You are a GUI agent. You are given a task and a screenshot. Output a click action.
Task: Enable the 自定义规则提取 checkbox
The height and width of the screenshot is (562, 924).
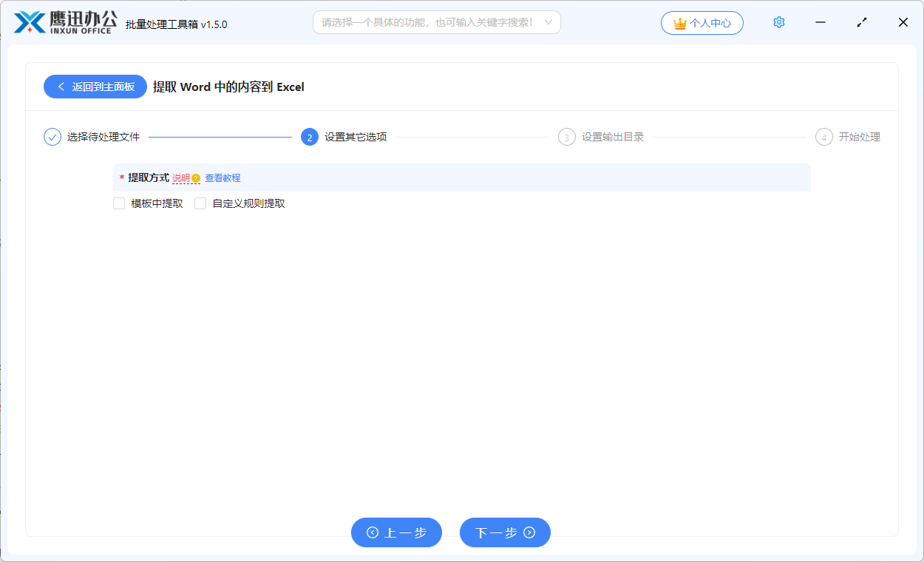point(200,203)
